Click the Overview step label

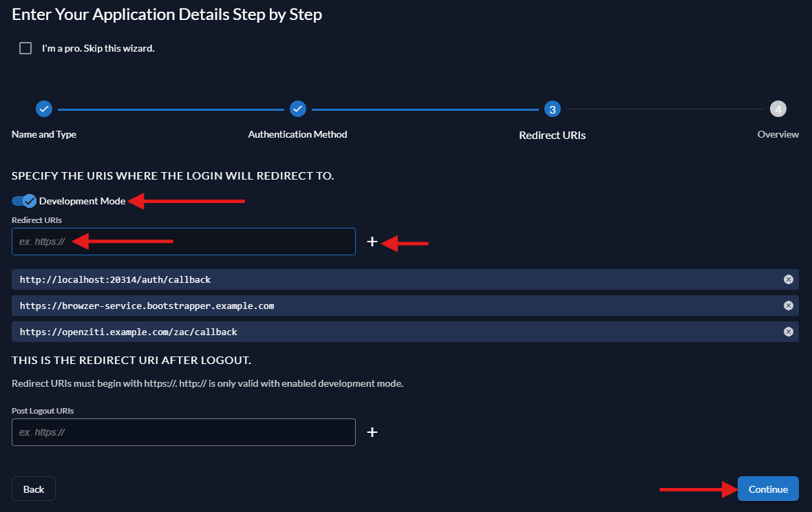pos(778,134)
